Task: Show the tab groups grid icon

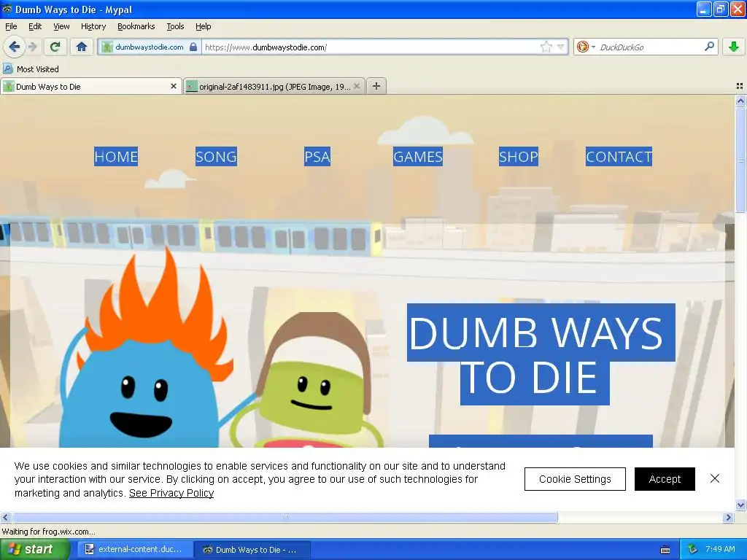Action: (x=740, y=86)
